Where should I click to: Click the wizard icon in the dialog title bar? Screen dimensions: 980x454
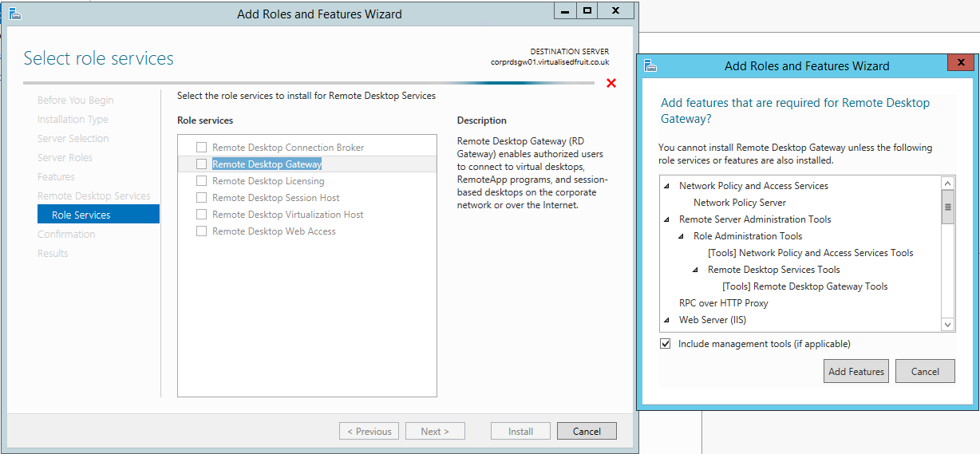[x=650, y=66]
